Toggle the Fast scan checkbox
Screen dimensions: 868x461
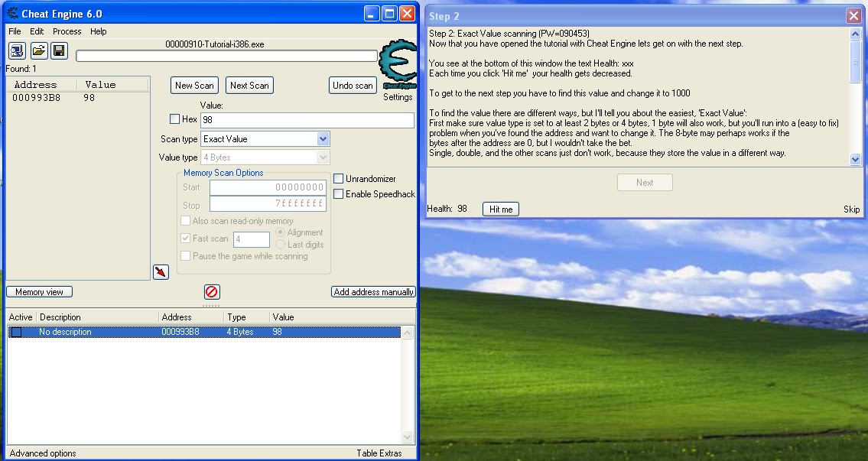(185, 239)
